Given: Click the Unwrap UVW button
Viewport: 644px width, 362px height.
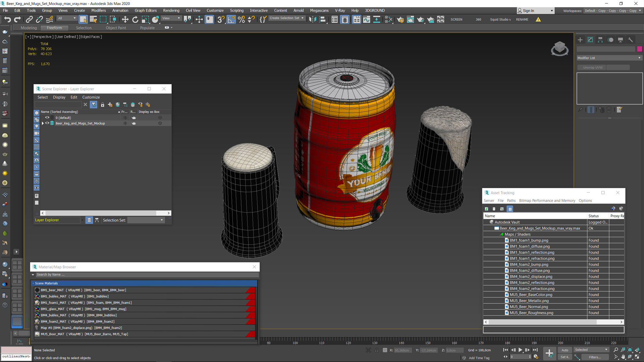Looking at the screenshot, I should (592, 68).
